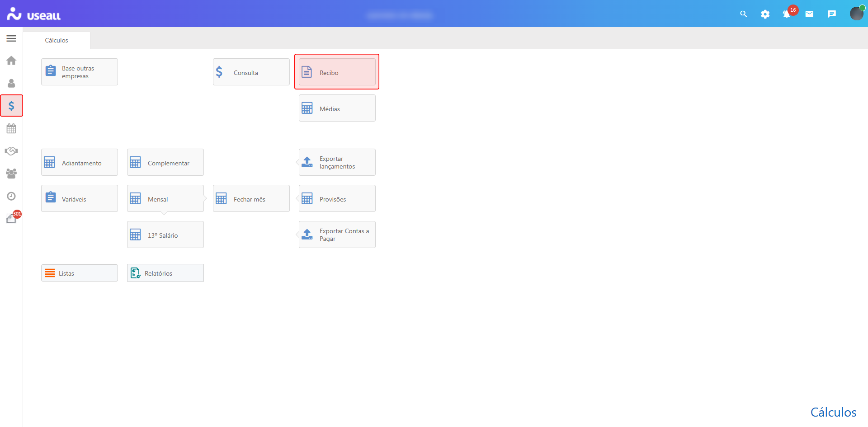Screen dimensions: 868x427
Task: Switch to the Cálculos tab
Action: tap(57, 40)
